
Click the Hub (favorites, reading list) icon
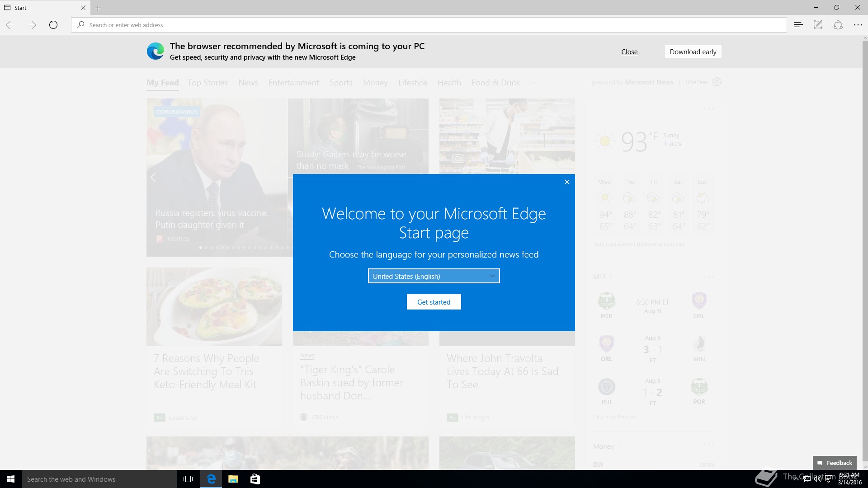[798, 25]
